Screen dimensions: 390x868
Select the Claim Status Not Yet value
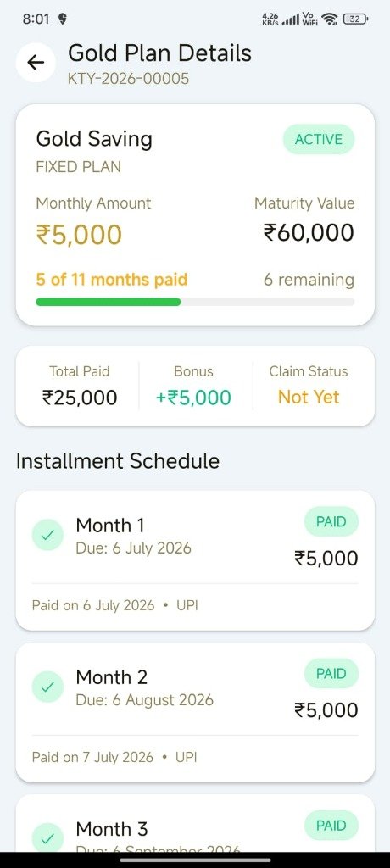pos(309,397)
